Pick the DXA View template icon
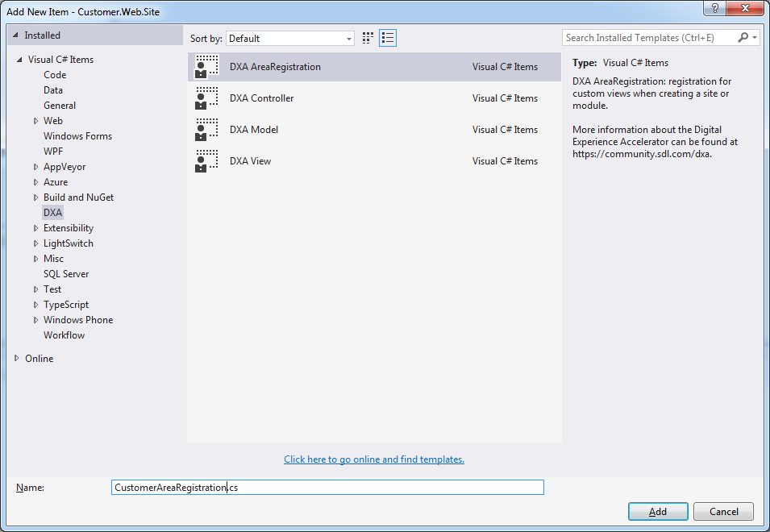770x532 pixels. pos(206,161)
